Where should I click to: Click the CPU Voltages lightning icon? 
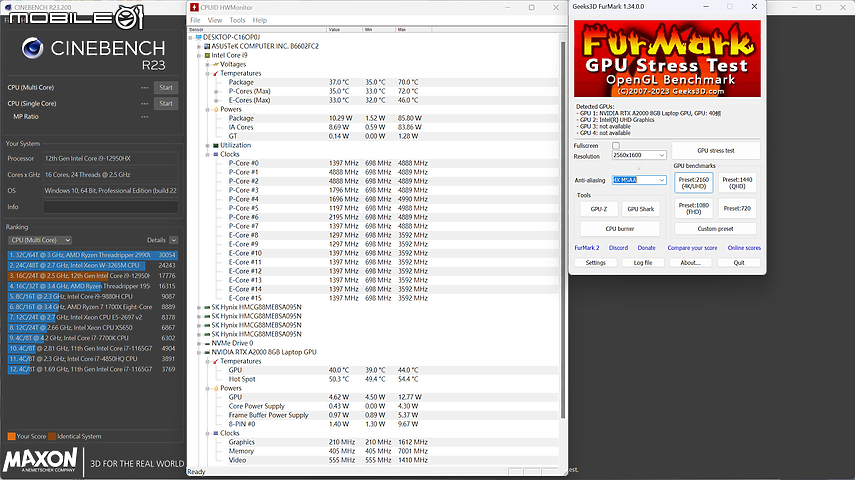(x=216, y=64)
